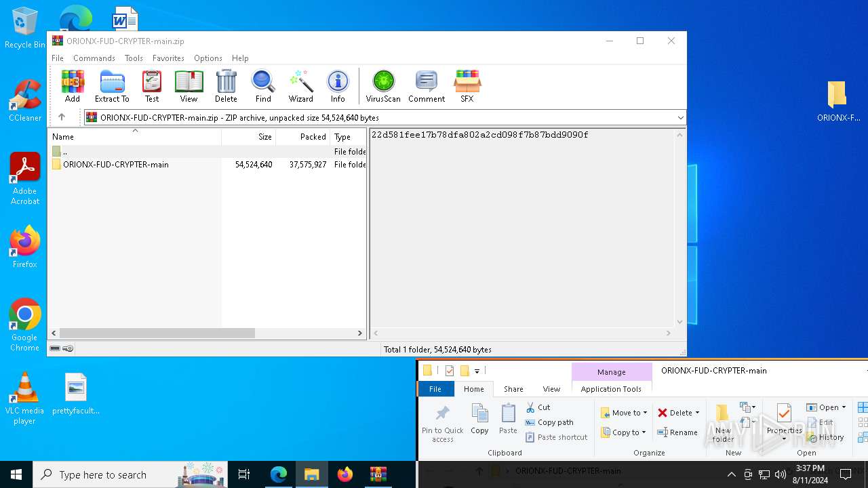
Task: Open the Favorites menu
Action: 168,58
